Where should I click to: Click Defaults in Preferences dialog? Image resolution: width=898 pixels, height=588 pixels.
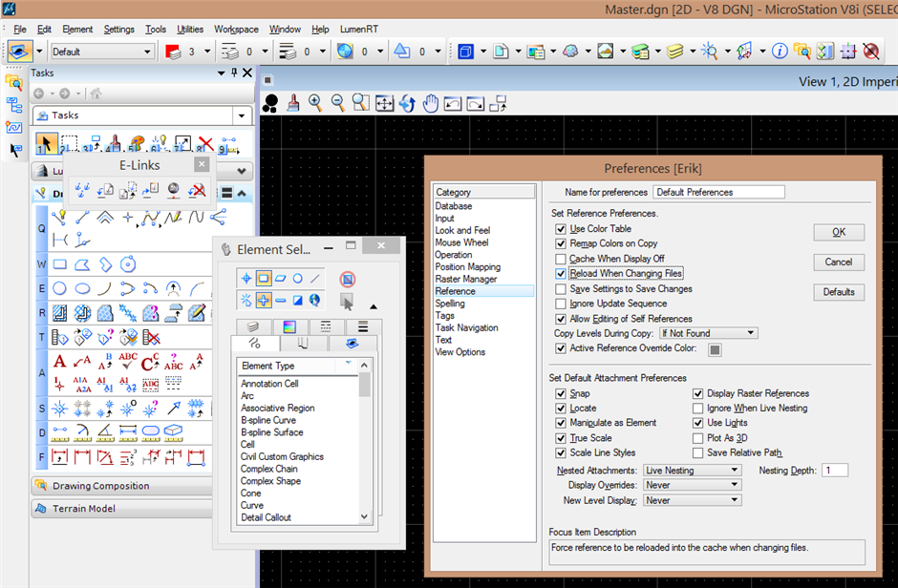(839, 292)
